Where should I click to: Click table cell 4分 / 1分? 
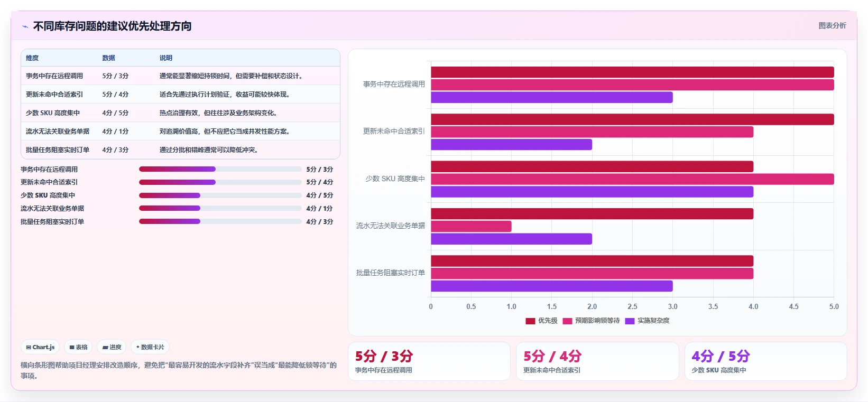(115, 132)
